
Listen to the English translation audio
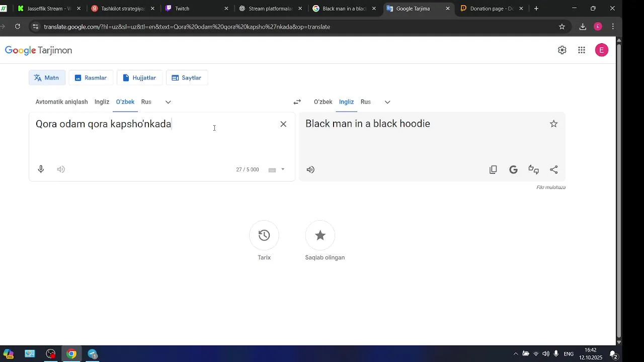pyautogui.click(x=310, y=170)
